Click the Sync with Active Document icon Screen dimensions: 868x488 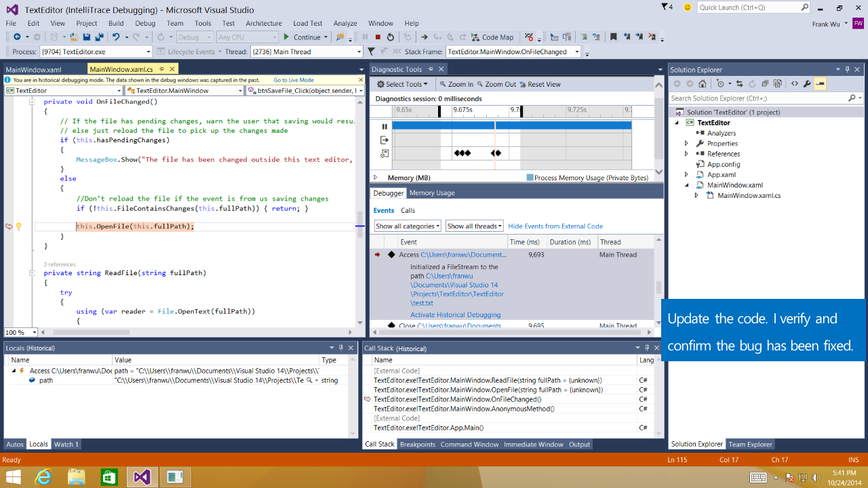[x=739, y=83]
